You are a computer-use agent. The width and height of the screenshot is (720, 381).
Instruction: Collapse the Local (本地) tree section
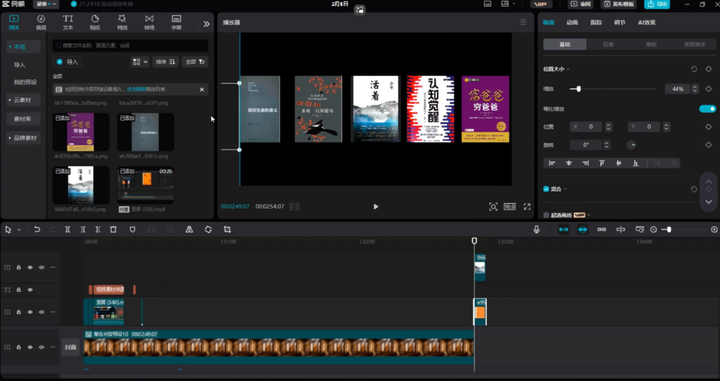pyautogui.click(x=23, y=47)
